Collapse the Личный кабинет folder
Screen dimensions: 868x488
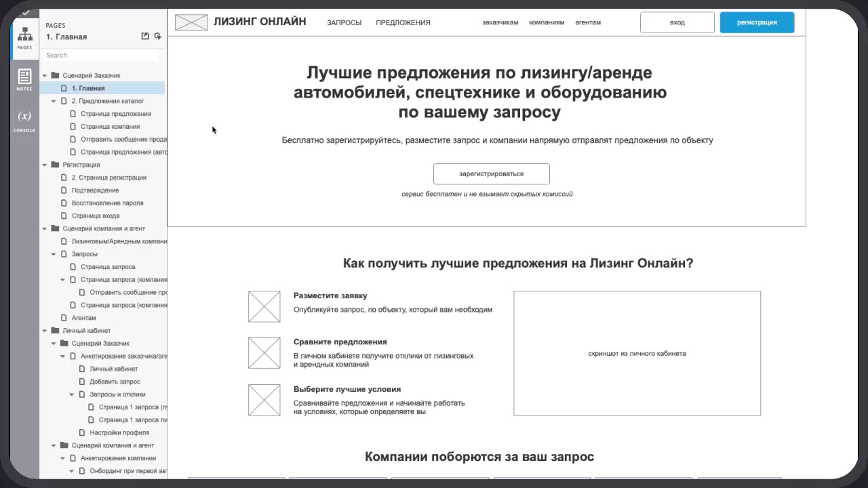tap(45, 331)
